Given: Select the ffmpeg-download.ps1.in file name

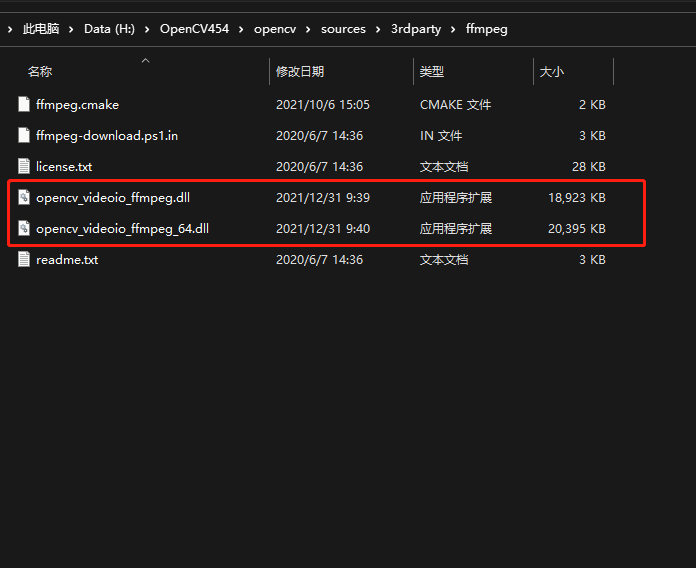Looking at the screenshot, I should [x=107, y=136].
